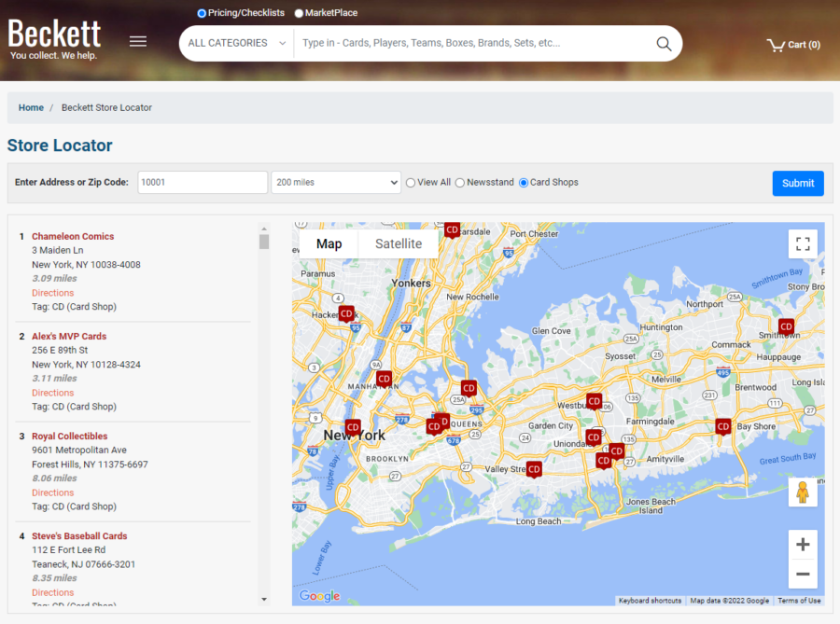Click 'New York, NY 10128-4324' text
This screenshot has height=624, width=840.
pyautogui.click(x=86, y=365)
